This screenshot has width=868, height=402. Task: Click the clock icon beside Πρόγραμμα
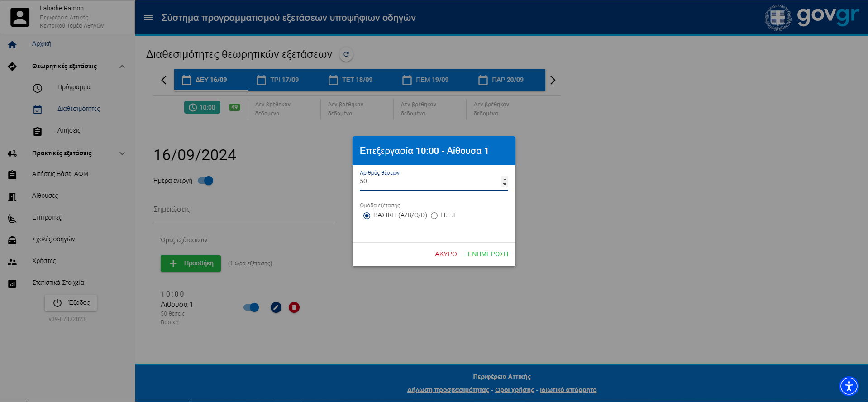tap(38, 88)
